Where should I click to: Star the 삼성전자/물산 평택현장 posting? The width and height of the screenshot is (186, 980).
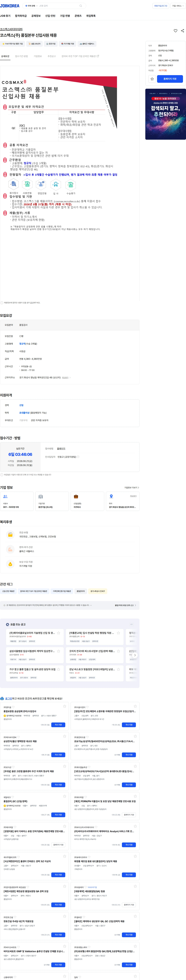click(x=65, y=736)
